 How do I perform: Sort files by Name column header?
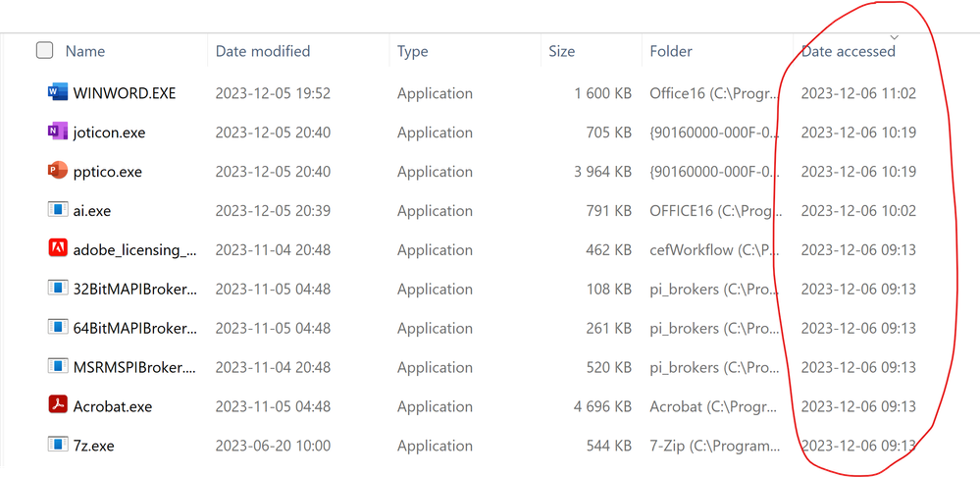pyautogui.click(x=85, y=51)
